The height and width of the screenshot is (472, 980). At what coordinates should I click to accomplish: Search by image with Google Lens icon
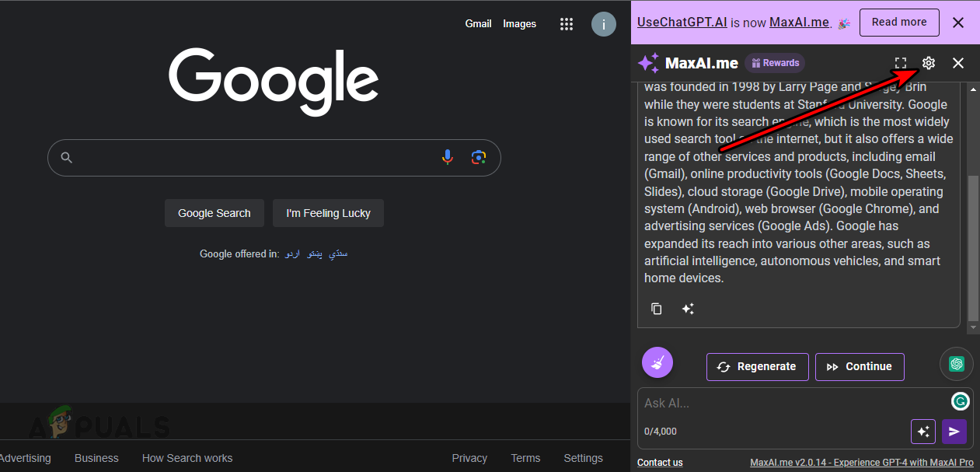pyautogui.click(x=479, y=158)
